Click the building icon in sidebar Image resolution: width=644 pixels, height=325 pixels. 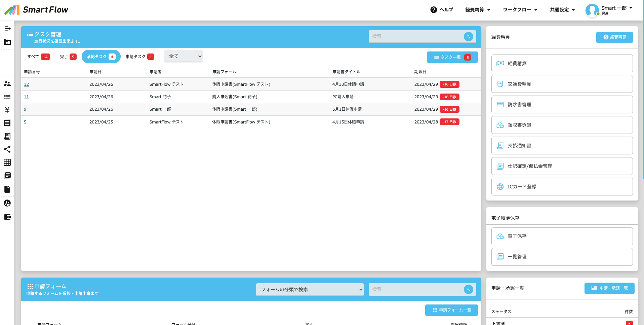tap(7, 42)
